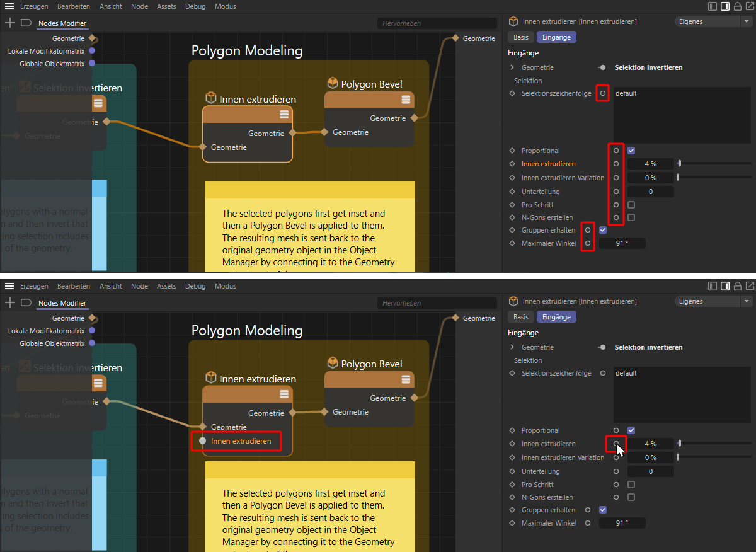Click Innen extrudieren Variation slider, upper screenshot
Viewport: 756px width, 552px height.
714,178
